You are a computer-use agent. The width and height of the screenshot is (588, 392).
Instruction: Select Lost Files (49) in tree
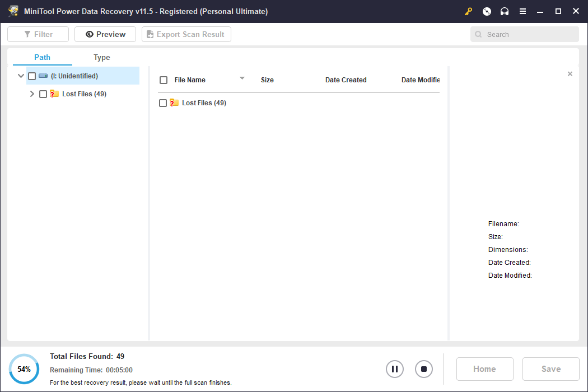point(85,94)
